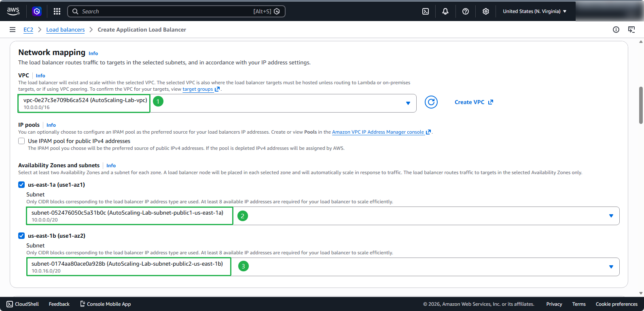Refresh the VPC list

[x=431, y=102]
